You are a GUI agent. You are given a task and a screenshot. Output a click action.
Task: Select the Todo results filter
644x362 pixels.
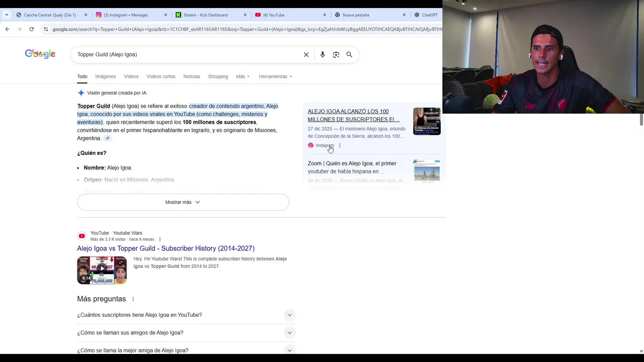(x=82, y=76)
